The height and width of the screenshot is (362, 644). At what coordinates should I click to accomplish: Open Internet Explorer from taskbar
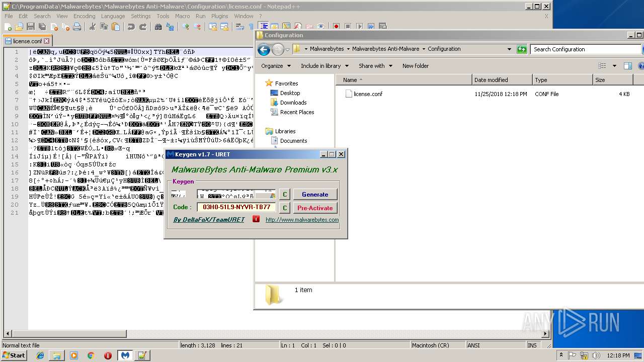40,355
